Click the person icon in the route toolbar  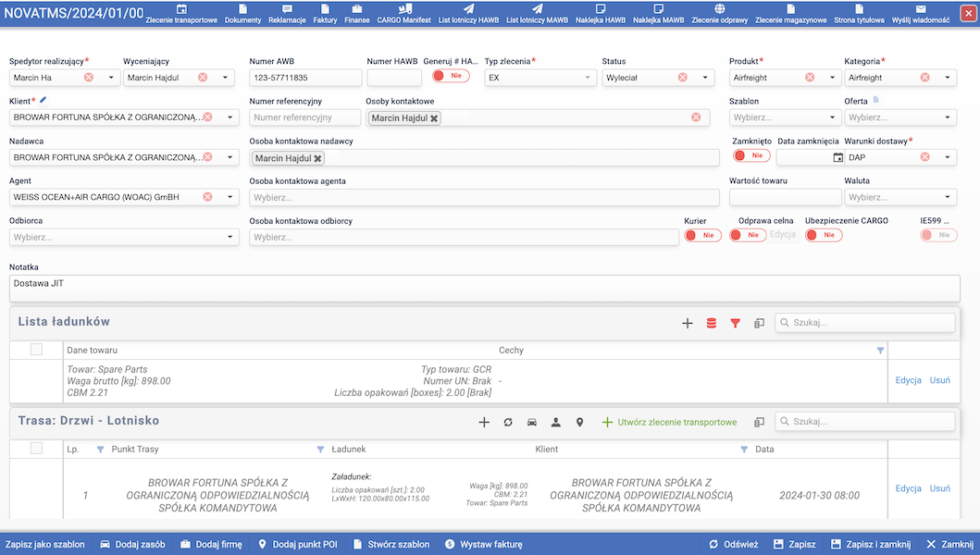point(556,423)
